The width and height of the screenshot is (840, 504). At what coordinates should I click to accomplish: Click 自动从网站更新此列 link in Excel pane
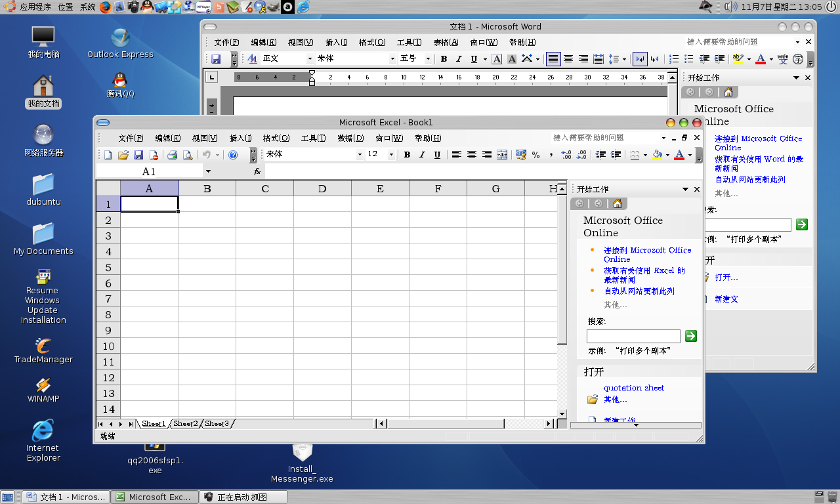639,291
